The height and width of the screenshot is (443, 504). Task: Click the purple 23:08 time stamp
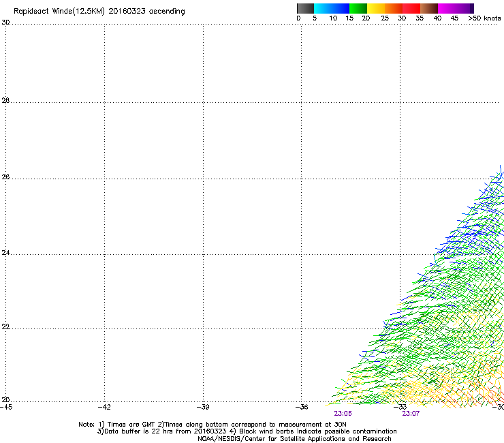[x=343, y=414]
